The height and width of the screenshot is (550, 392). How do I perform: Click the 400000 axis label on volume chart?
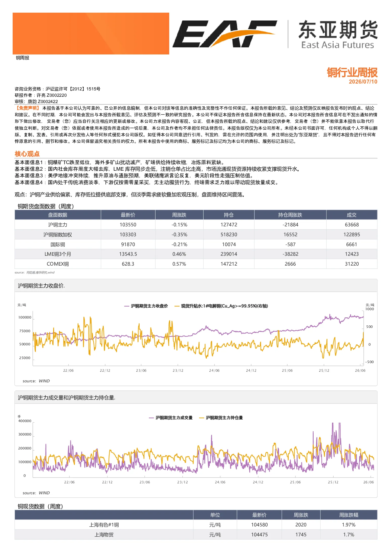(x=25, y=421)
